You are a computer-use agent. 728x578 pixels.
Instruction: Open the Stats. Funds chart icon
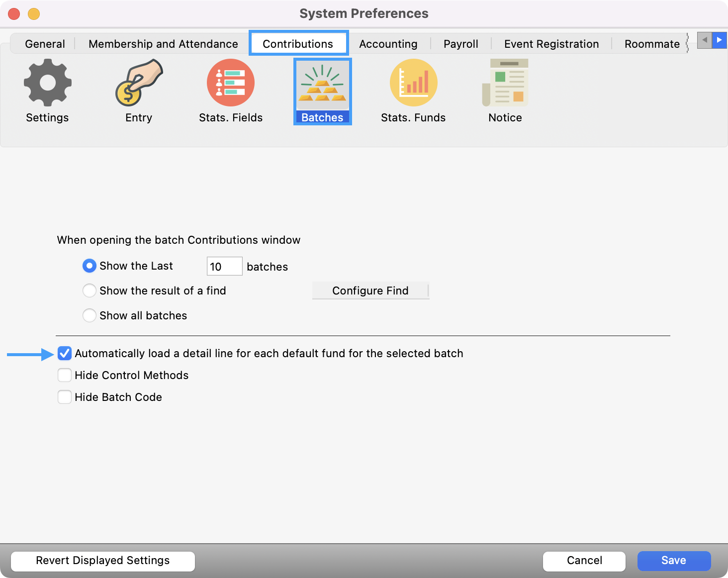(413, 83)
